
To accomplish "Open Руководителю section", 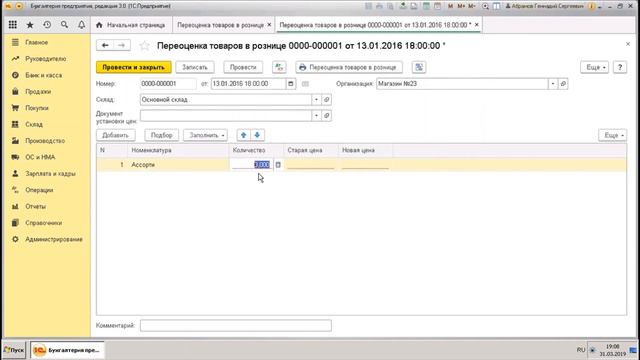I will pos(45,59).
